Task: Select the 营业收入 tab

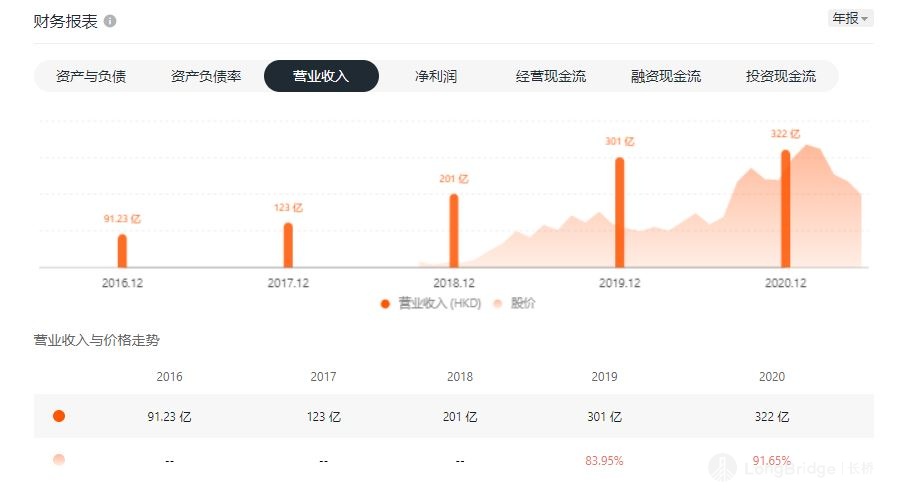Action: 321,76
